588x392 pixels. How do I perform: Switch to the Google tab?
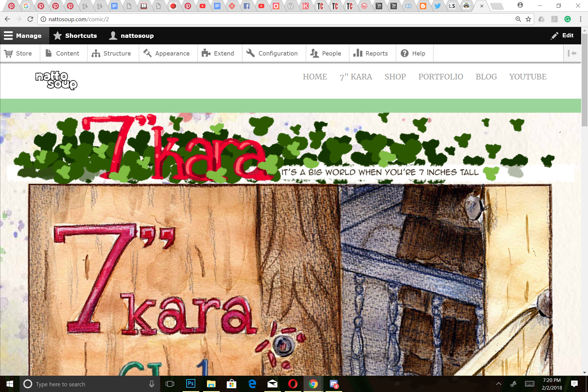click(26, 6)
